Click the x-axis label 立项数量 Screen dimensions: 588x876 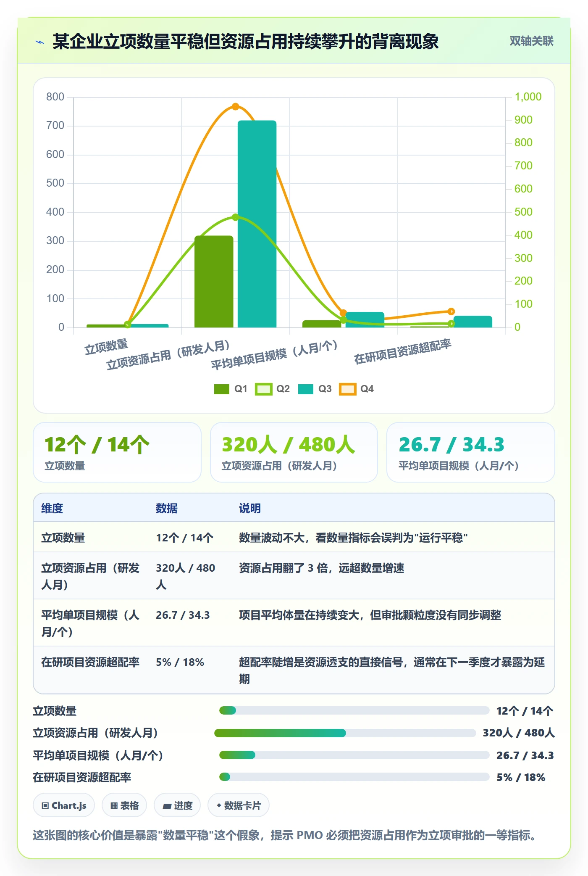(106, 347)
